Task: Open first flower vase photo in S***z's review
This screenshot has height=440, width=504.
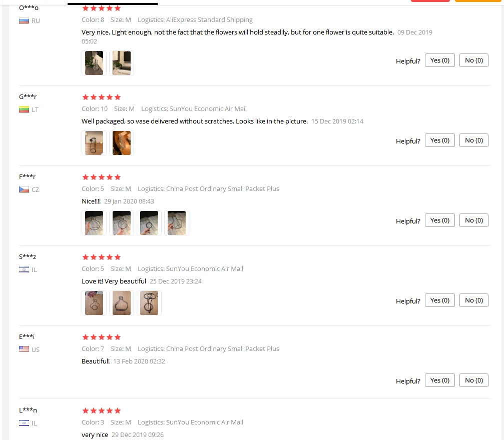Action: coord(94,303)
